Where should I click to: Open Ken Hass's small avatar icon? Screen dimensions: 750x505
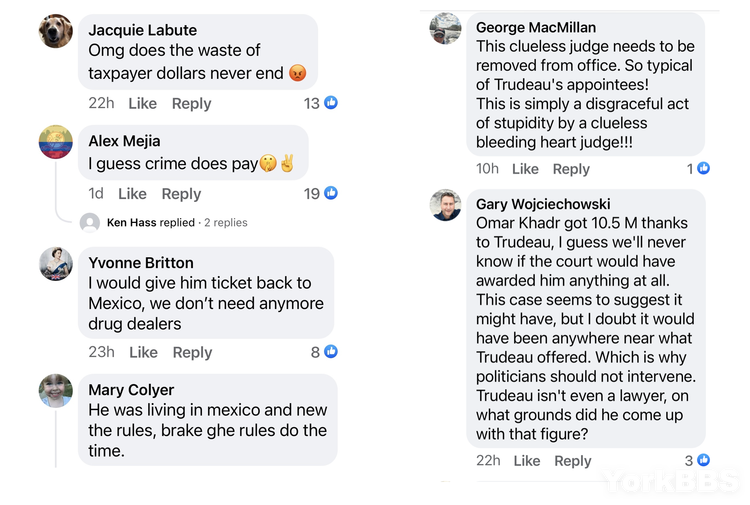(x=90, y=223)
